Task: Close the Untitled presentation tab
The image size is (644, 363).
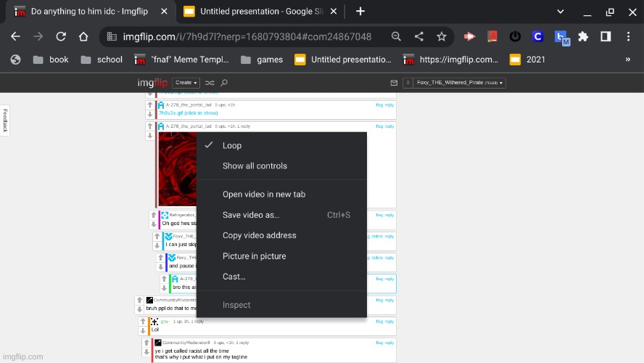Action: [x=334, y=12]
